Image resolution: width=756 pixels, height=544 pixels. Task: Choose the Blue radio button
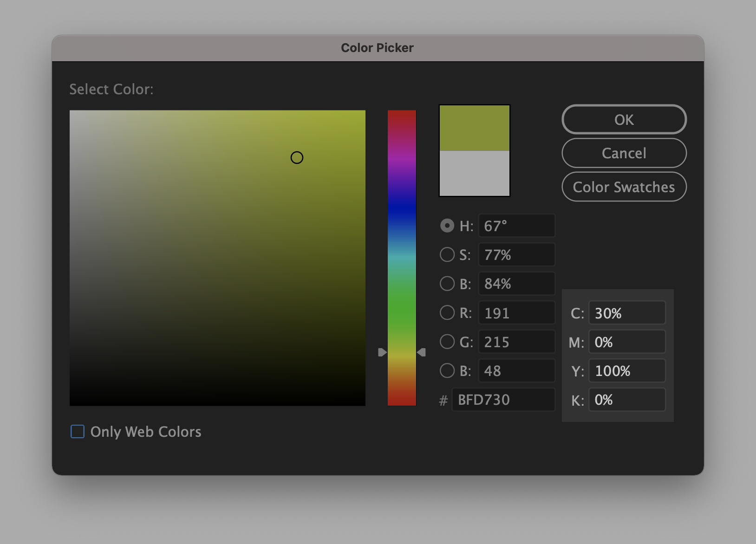(x=447, y=371)
